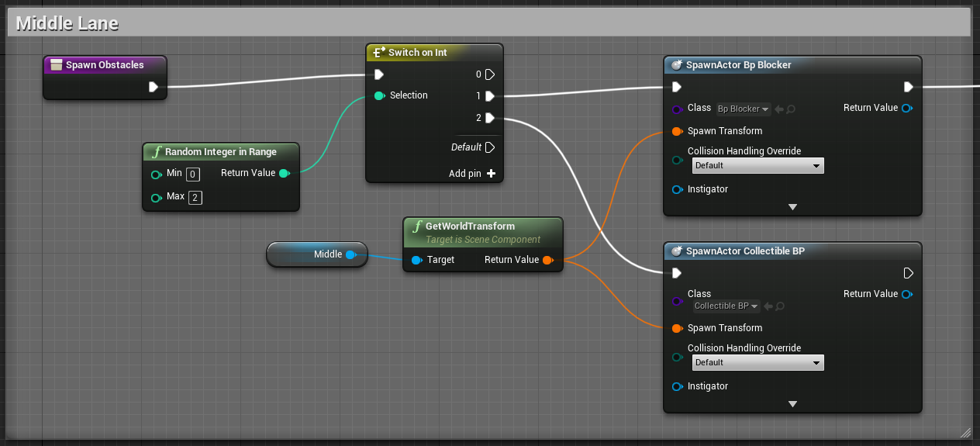The width and height of the screenshot is (980, 446).
Task: Click the Add pin plus icon
Action: (491, 174)
